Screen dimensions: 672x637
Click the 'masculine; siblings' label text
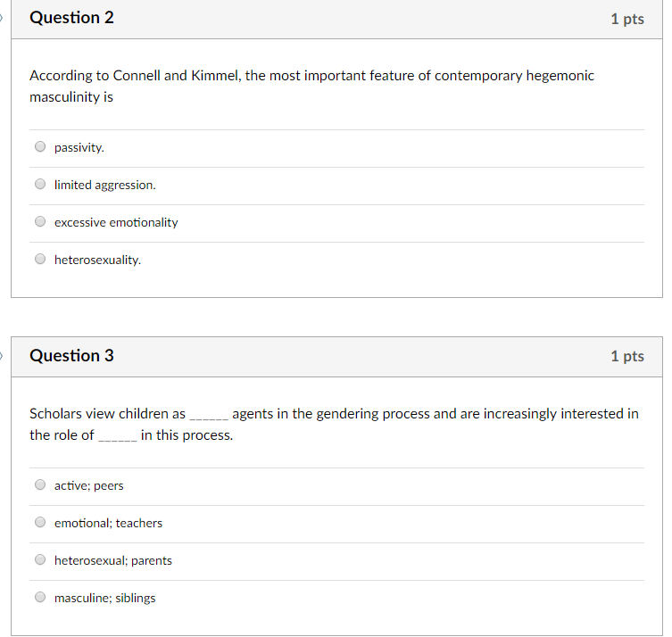click(105, 598)
